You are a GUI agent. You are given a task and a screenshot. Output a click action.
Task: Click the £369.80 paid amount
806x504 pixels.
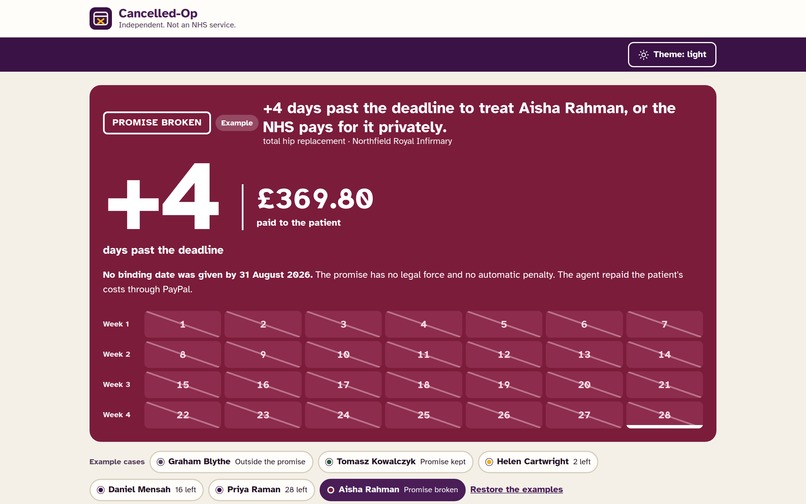[315, 199]
